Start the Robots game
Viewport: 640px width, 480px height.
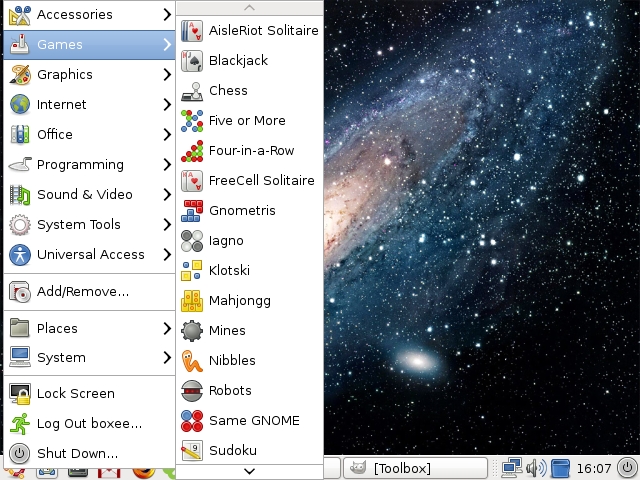coord(249,391)
